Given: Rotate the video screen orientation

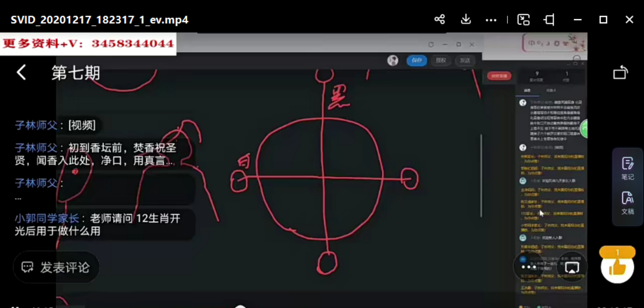Looking at the screenshot, I should (x=620, y=73).
